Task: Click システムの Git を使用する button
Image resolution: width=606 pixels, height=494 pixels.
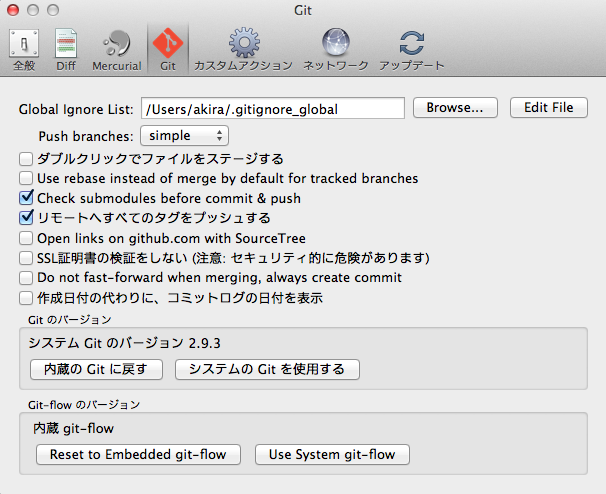Action: click(267, 369)
